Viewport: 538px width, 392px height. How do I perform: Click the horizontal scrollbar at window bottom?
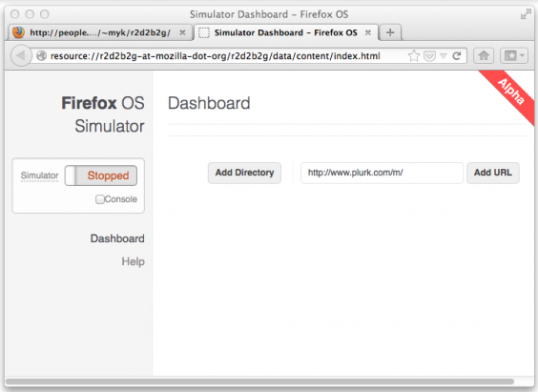(259, 382)
